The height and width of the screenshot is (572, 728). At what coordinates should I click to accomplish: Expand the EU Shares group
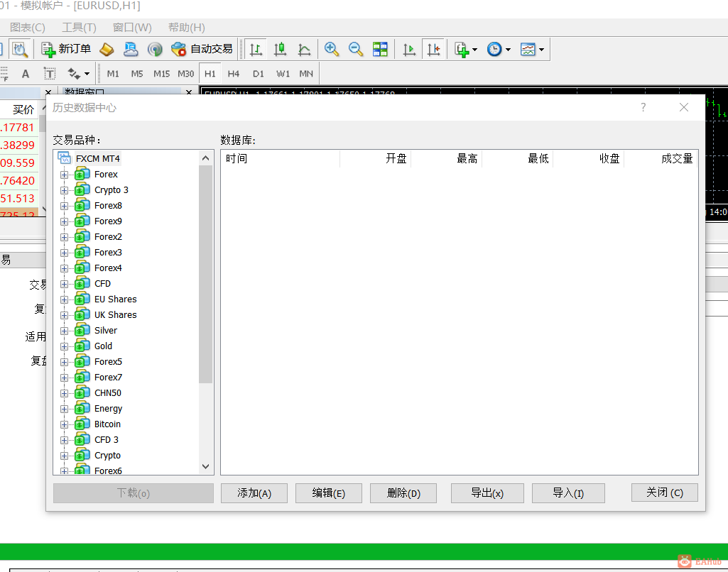click(64, 299)
